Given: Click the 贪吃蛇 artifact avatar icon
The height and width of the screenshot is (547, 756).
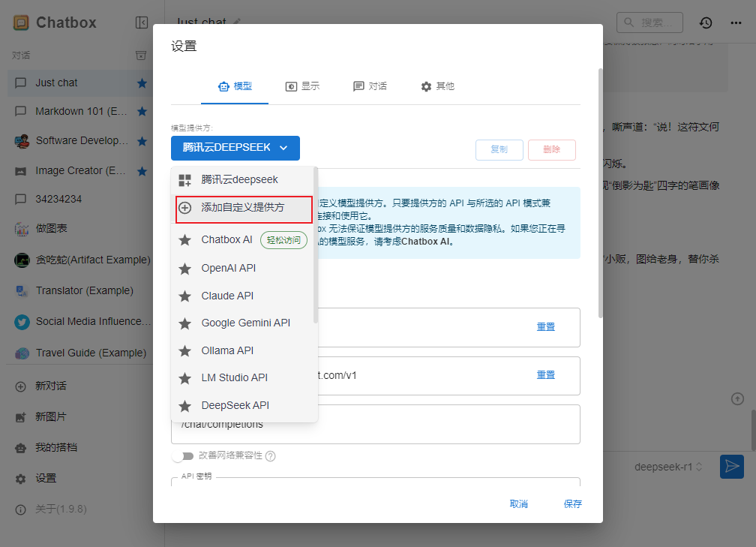Looking at the screenshot, I should click(x=22, y=260).
